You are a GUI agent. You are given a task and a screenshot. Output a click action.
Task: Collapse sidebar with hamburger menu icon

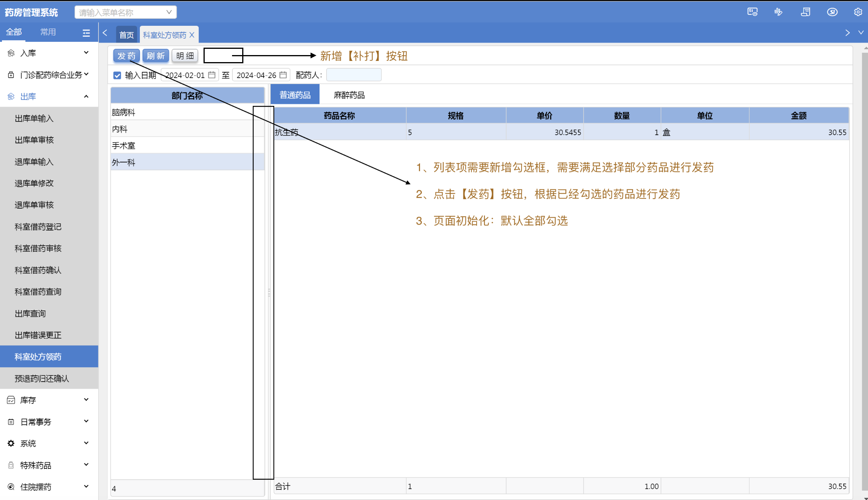[86, 33]
